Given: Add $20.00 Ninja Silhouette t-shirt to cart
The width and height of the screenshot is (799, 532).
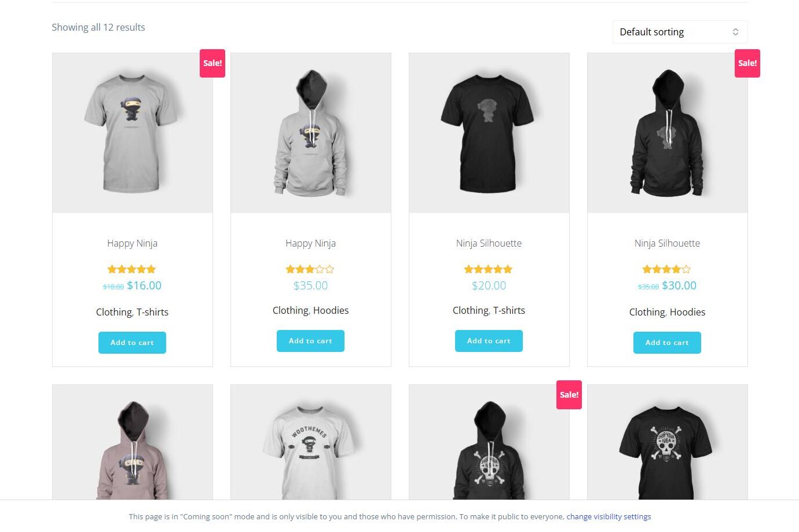Looking at the screenshot, I should click(489, 341).
